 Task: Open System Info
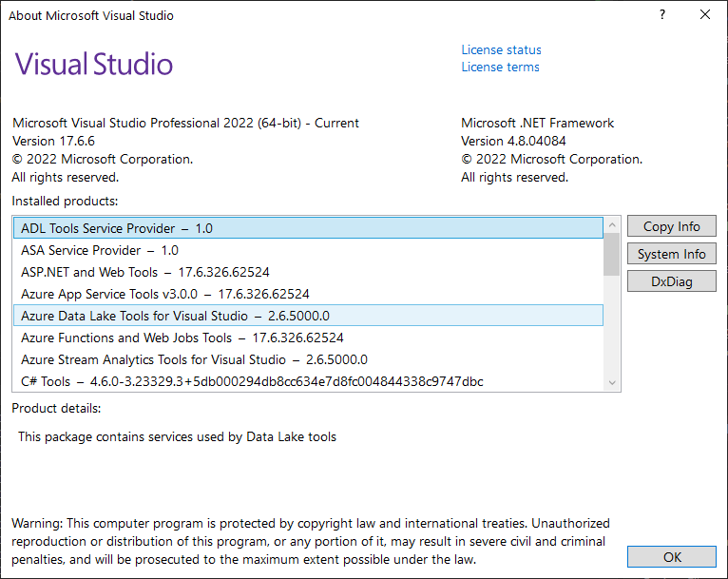click(x=671, y=254)
